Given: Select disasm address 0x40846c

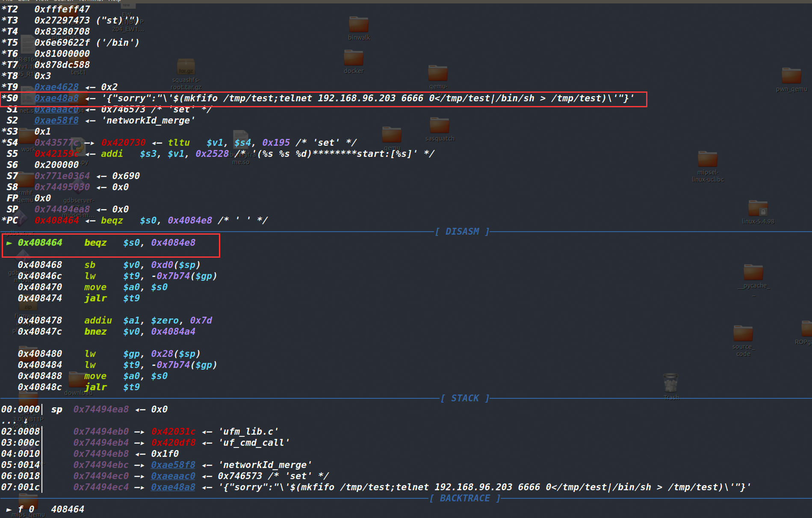Looking at the screenshot, I should (x=40, y=276).
